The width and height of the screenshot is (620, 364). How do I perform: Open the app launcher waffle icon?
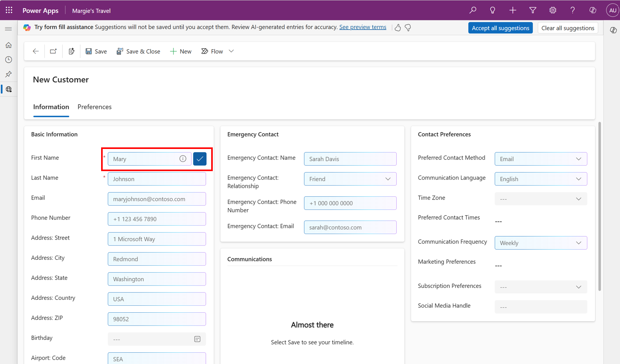(x=9, y=10)
